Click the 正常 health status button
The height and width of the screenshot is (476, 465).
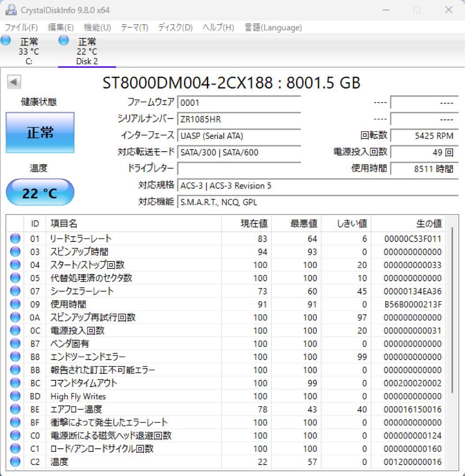pyautogui.click(x=40, y=132)
